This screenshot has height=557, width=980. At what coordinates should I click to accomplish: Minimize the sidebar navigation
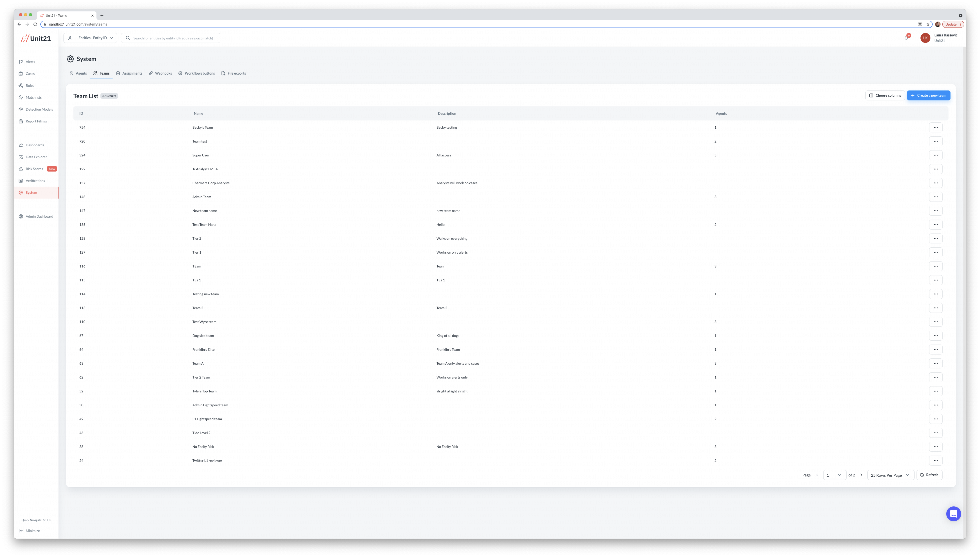30,531
